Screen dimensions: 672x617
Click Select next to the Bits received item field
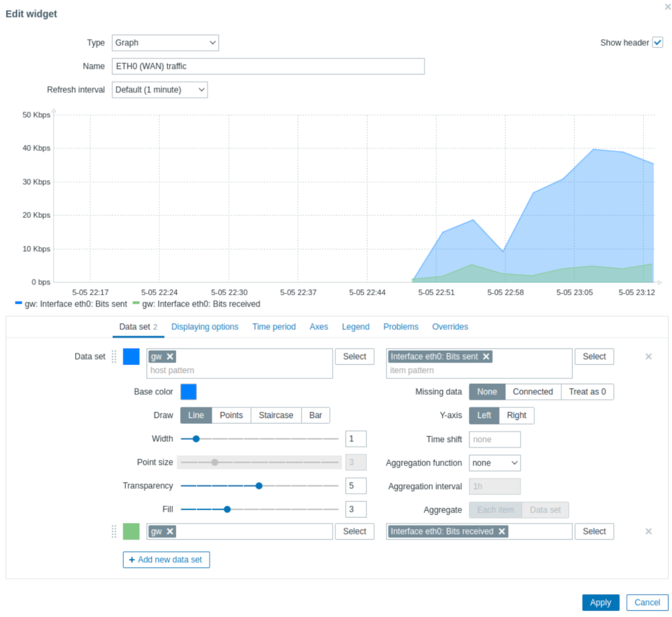point(594,532)
